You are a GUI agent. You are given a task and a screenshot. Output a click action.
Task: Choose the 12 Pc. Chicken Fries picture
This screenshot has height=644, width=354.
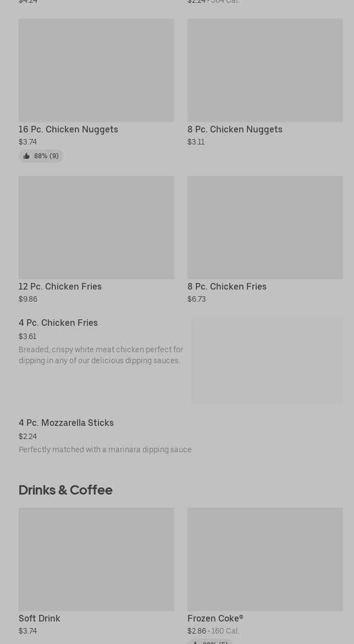(96, 227)
